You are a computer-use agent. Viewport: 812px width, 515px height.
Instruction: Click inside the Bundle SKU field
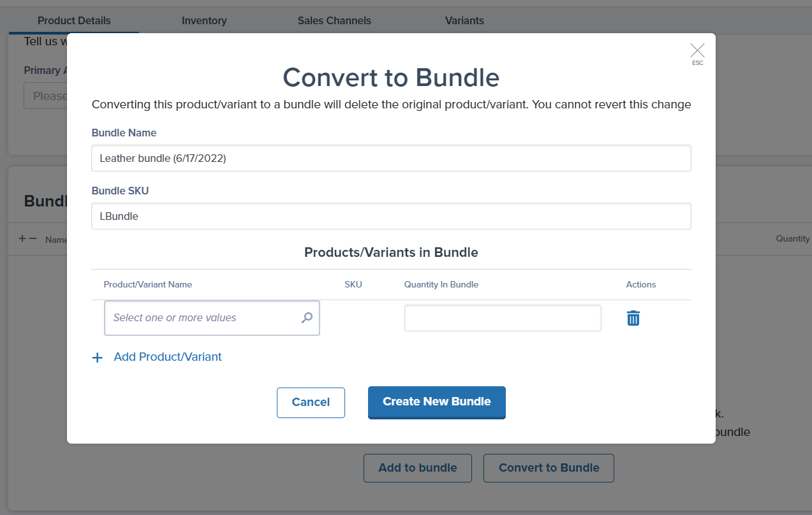391,215
